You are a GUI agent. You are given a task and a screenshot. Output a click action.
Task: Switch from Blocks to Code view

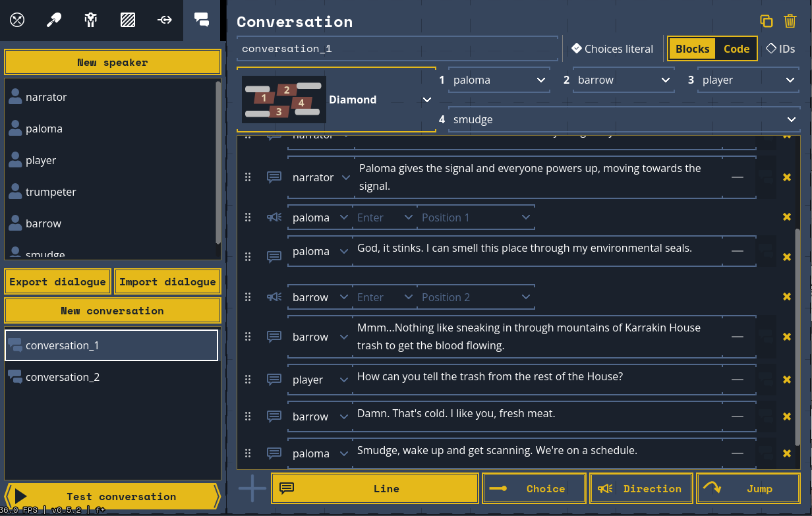pyautogui.click(x=736, y=48)
